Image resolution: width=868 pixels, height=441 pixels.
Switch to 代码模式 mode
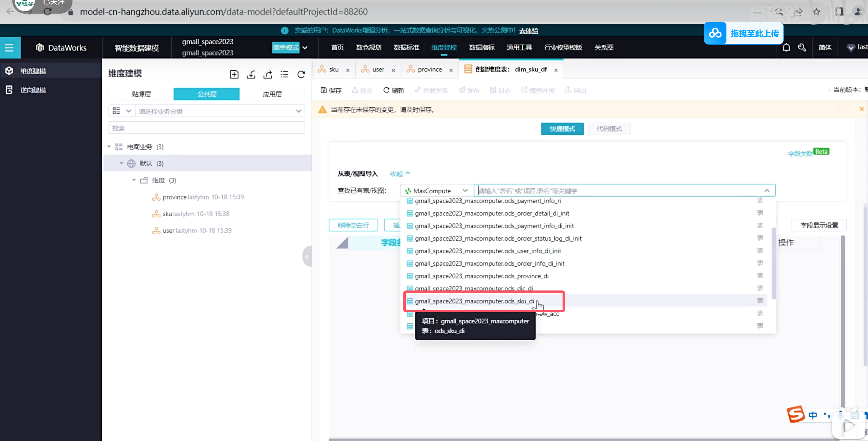(x=609, y=129)
